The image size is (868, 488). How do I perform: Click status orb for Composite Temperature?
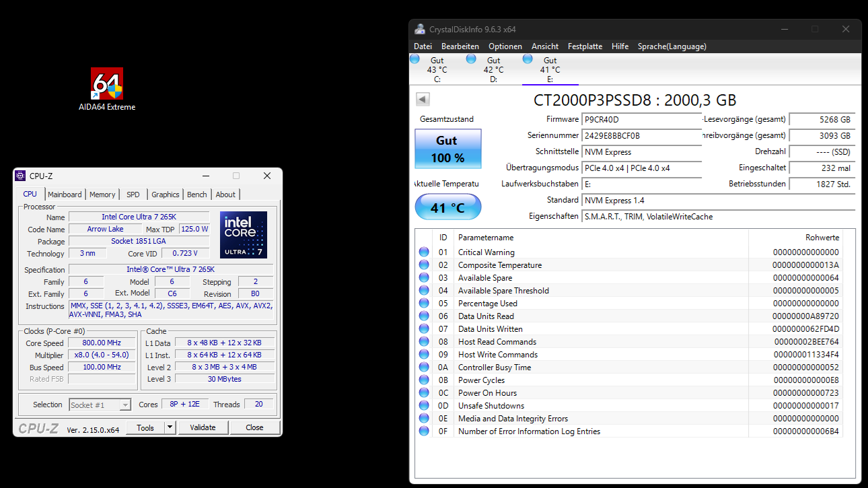(x=424, y=265)
